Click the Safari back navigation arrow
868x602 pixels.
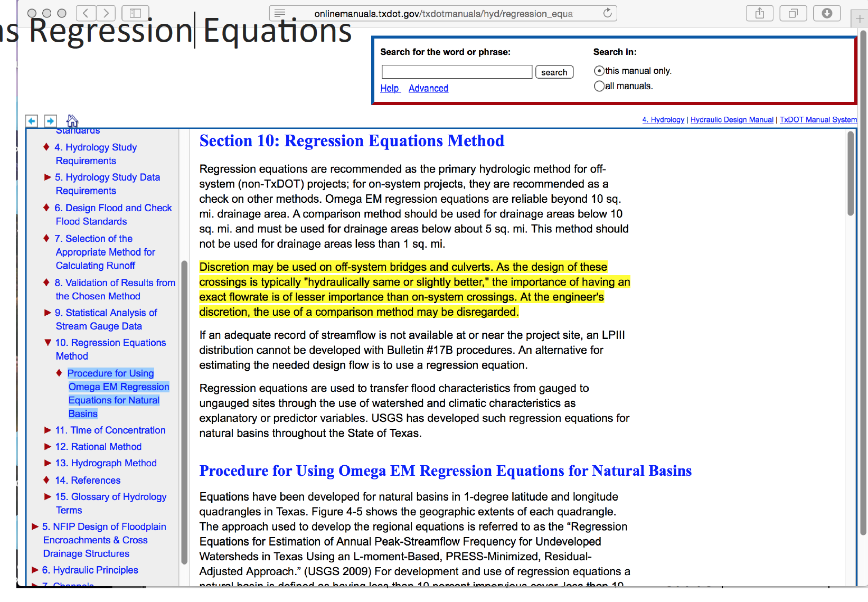86,13
